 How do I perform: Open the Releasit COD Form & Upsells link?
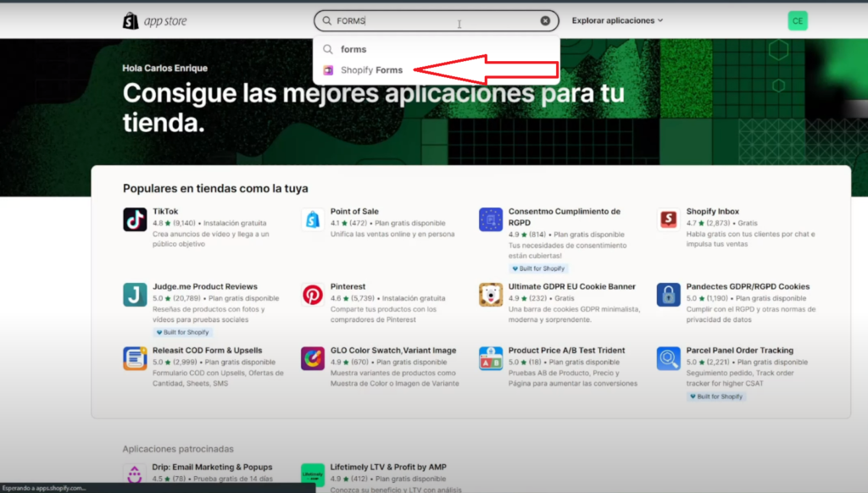[x=207, y=350]
